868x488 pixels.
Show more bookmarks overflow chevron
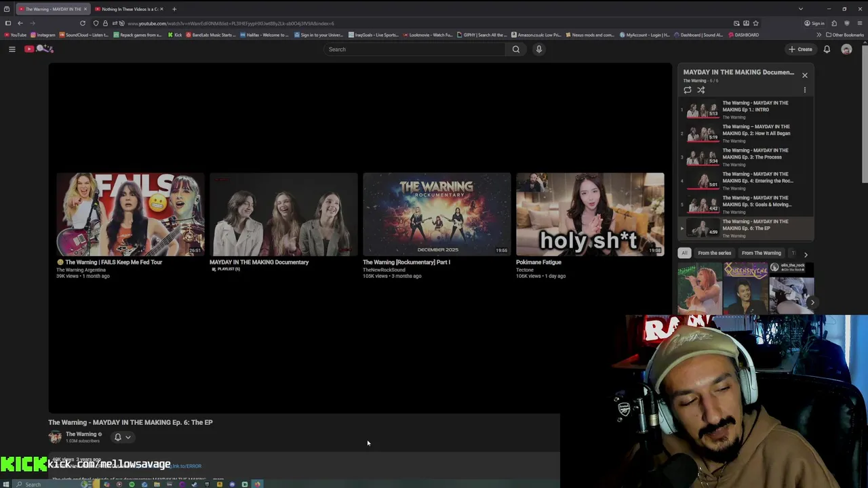(818, 35)
